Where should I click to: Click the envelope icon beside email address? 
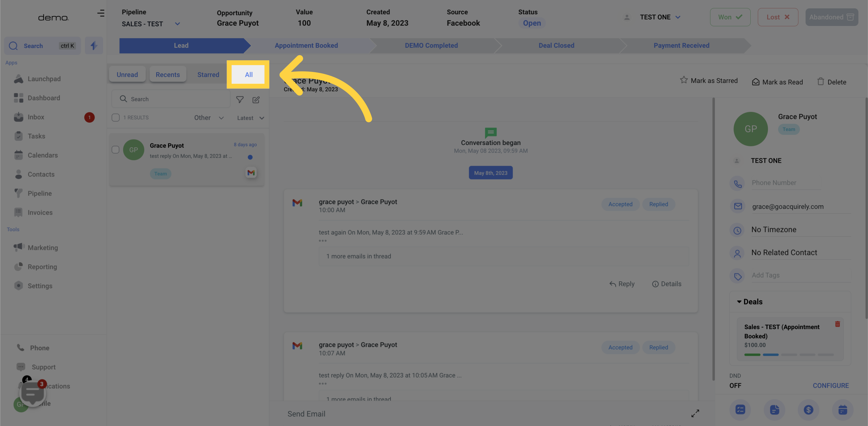coord(738,206)
